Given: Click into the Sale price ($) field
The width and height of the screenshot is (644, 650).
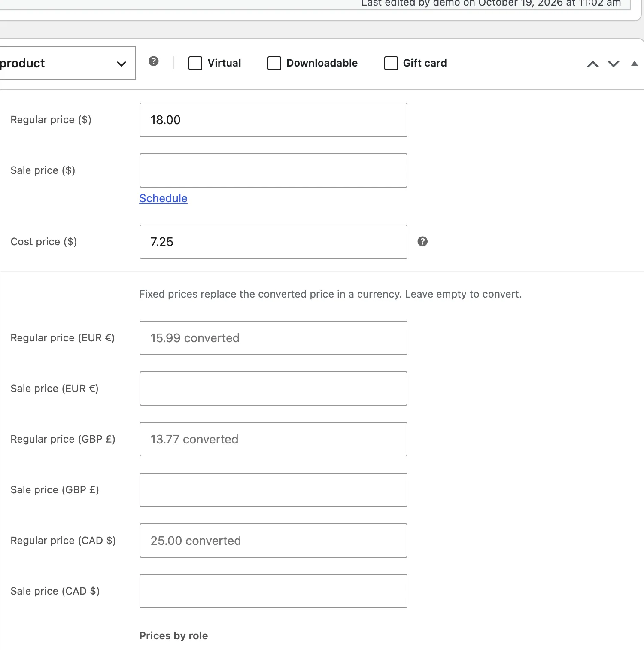Looking at the screenshot, I should 273,170.
